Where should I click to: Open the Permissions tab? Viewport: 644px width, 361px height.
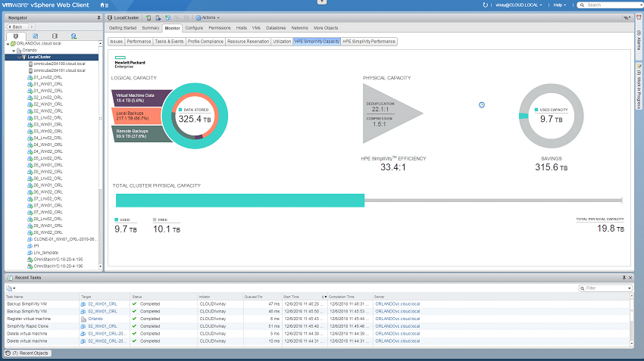click(219, 28)
